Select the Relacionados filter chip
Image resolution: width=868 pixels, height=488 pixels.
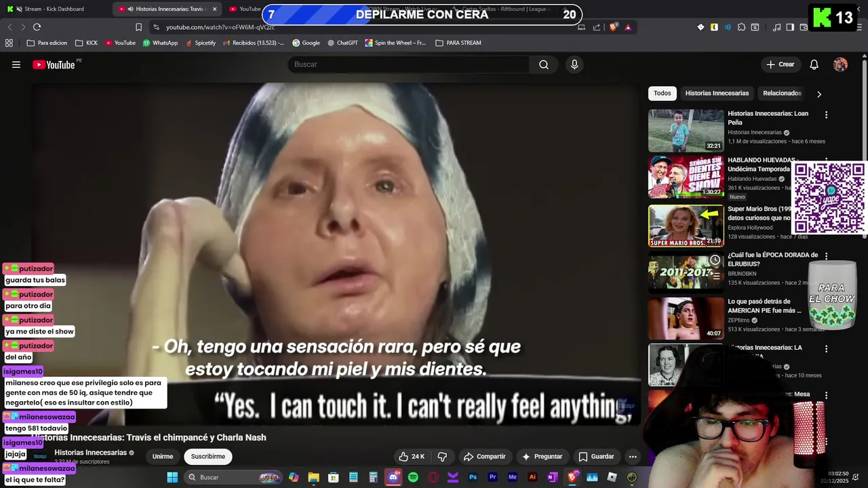point(782,94)
